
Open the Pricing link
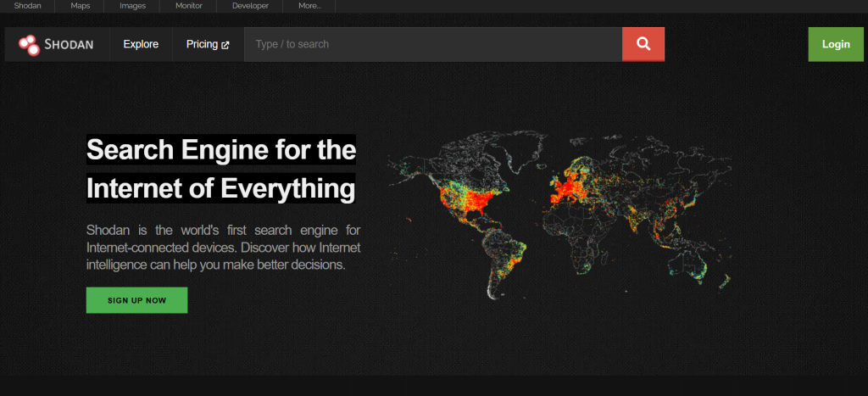[208, 44]
